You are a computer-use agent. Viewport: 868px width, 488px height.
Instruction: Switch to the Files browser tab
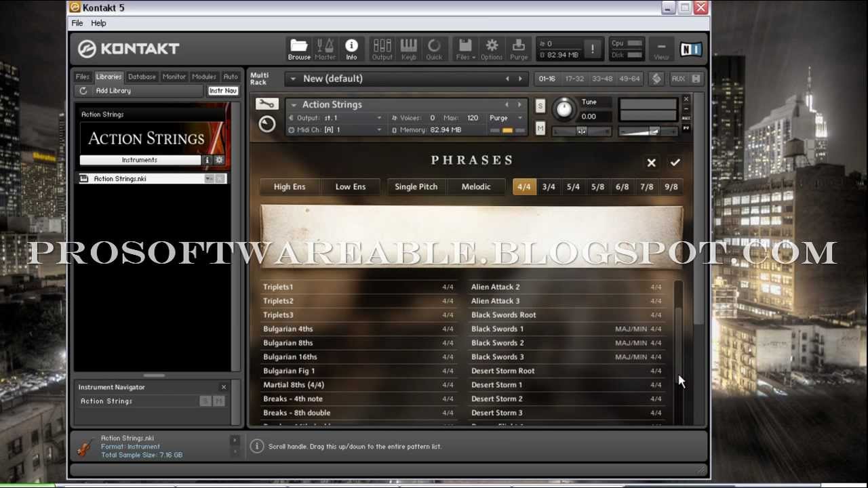click(x=82, y=77)
